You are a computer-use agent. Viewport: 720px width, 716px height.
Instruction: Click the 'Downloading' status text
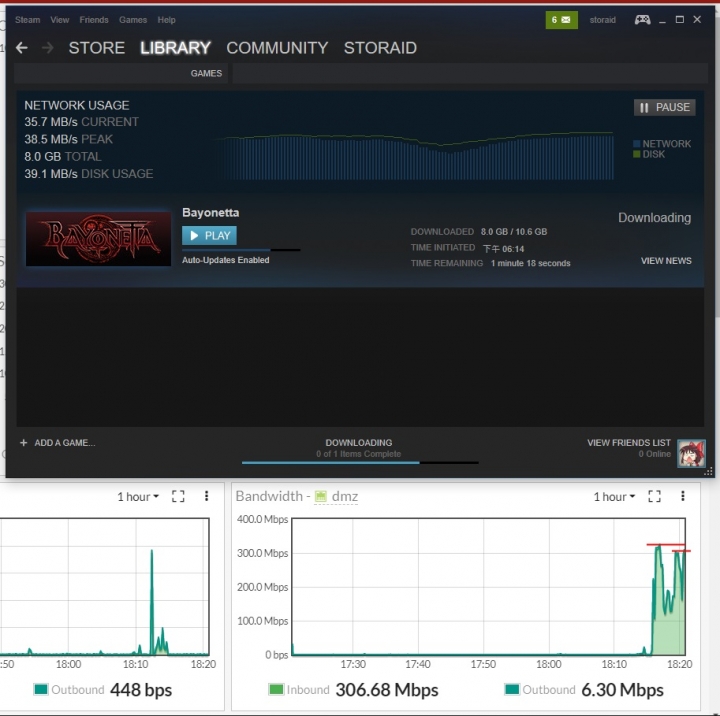coord(654,218)
